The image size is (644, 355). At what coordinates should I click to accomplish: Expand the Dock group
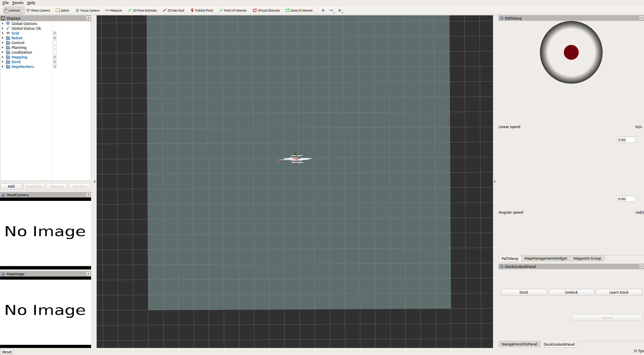3,62
